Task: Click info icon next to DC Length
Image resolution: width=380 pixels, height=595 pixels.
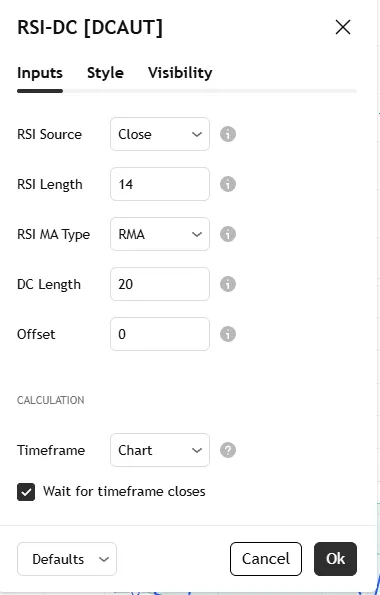Action: [228, 284]
